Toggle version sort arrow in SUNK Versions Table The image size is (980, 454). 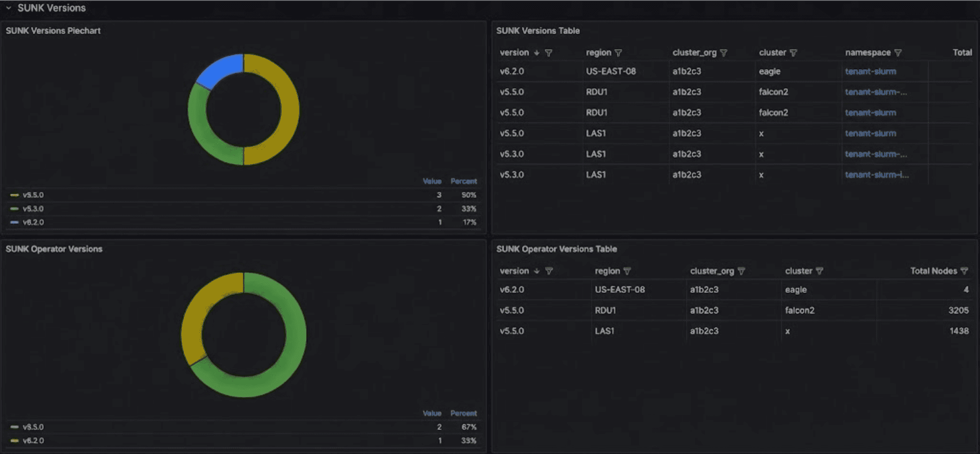(537, 53)
